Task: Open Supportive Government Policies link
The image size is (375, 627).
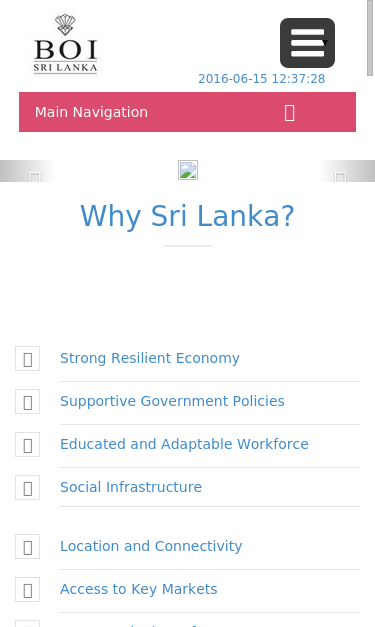Action: click(x=172, y=401)
